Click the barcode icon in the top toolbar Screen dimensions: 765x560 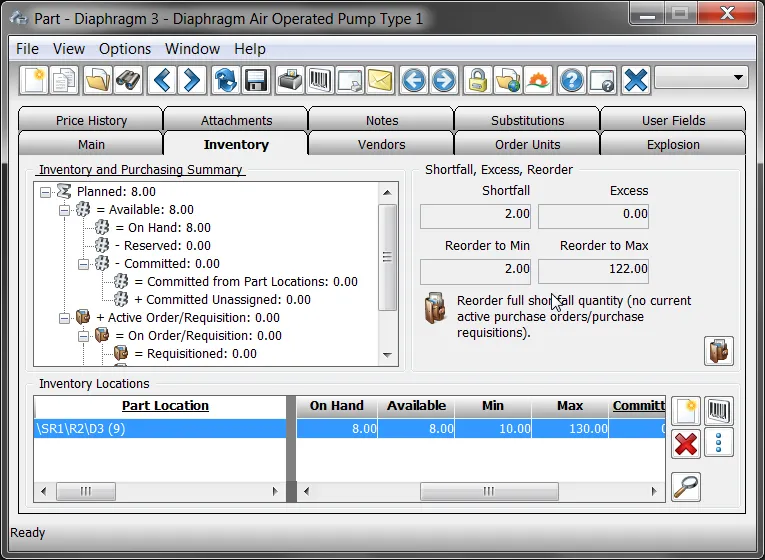point(320,80)
